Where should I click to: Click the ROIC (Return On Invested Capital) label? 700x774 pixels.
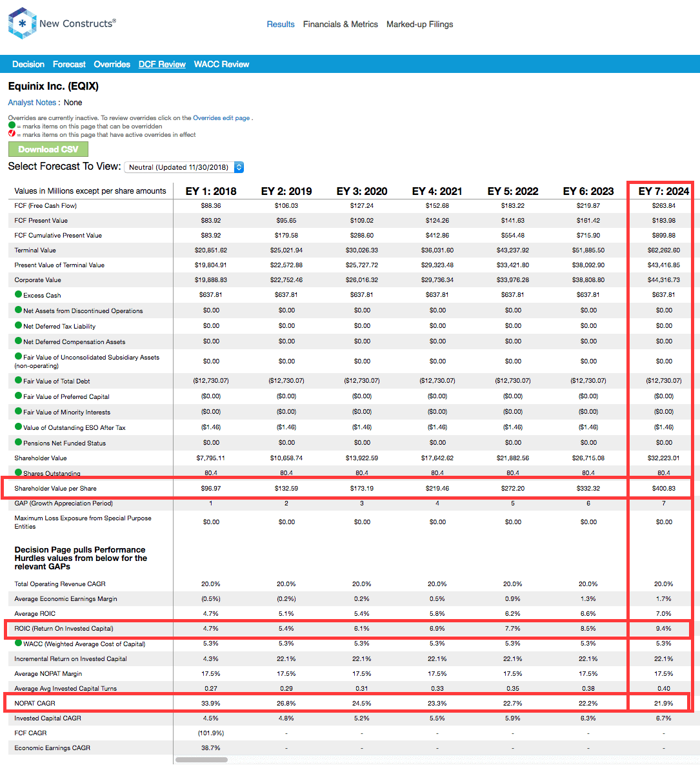(64, 628)
